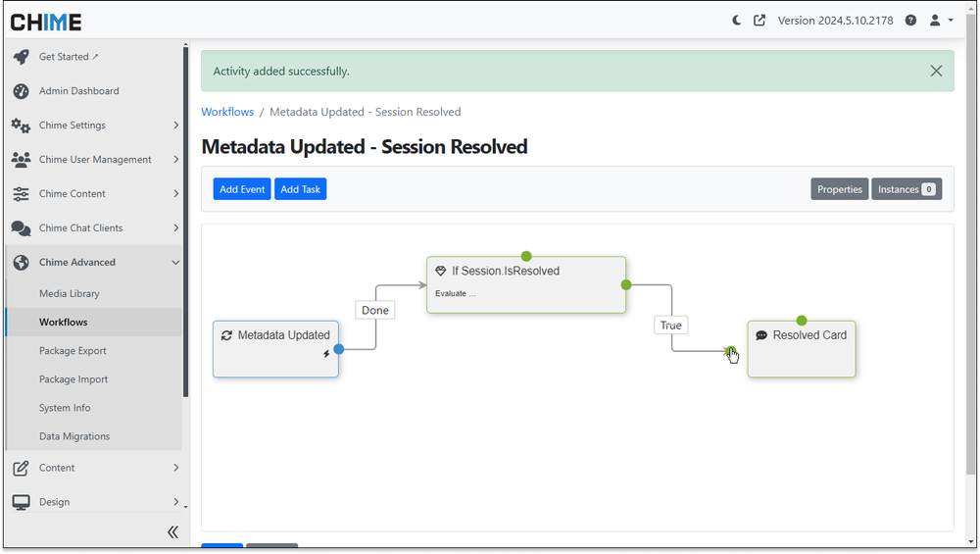Select the Metadata Updated node

[x=275, y=349]
